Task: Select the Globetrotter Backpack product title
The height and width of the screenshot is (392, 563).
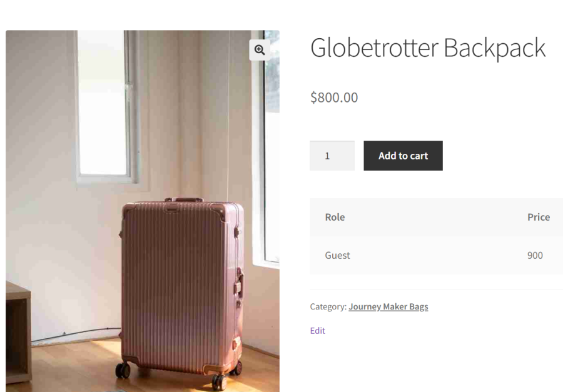Action: (428, 48)
